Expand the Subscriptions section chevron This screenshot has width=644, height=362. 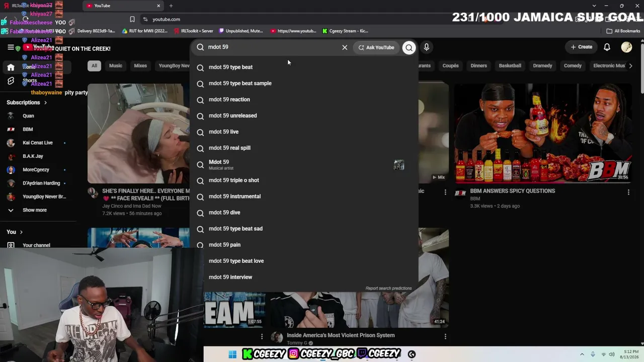pyautogui.click(x=45, y=103)
